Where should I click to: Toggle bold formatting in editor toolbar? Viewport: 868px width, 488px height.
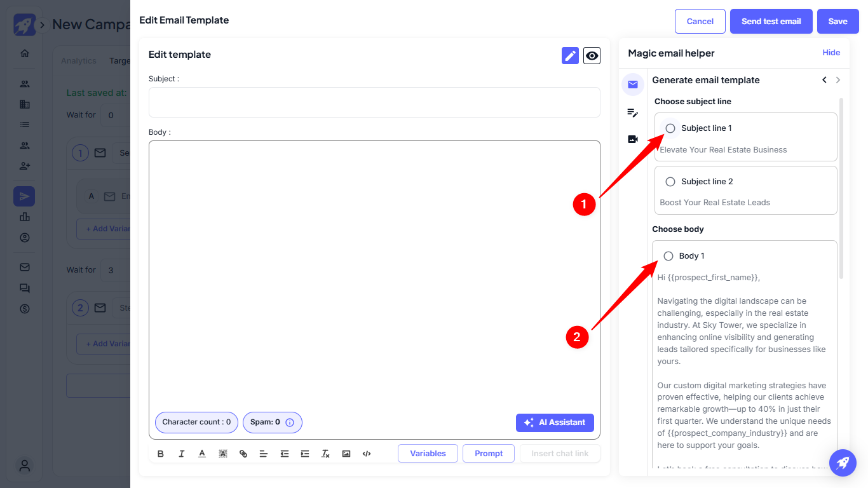[x=160, y=454]
